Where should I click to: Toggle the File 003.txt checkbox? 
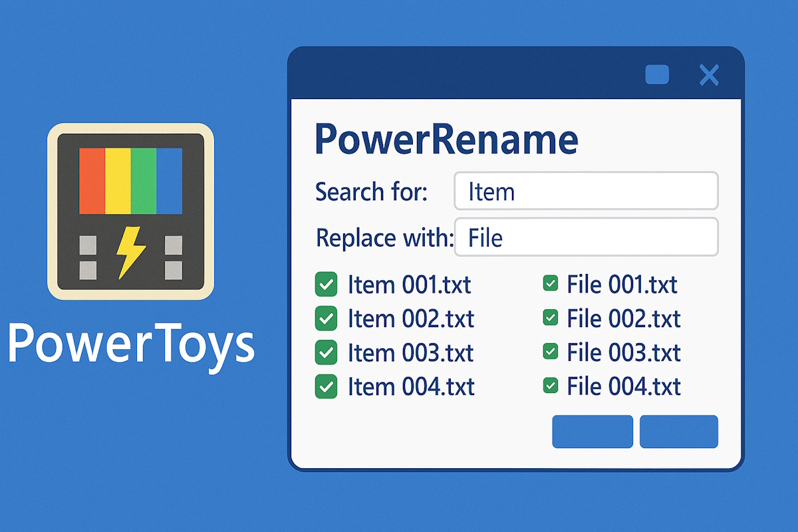(x=550, y=352)
